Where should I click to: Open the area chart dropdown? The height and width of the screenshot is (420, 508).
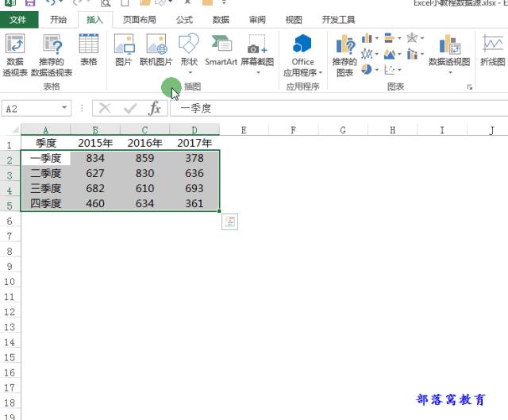coord(392,54)
